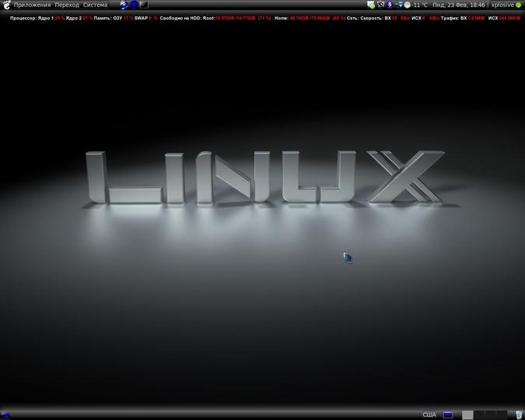Screen dimensions: 525x420
Task: Click the Bluetooth tray icon
Action: pyautogui.click(x=390, y=5)
